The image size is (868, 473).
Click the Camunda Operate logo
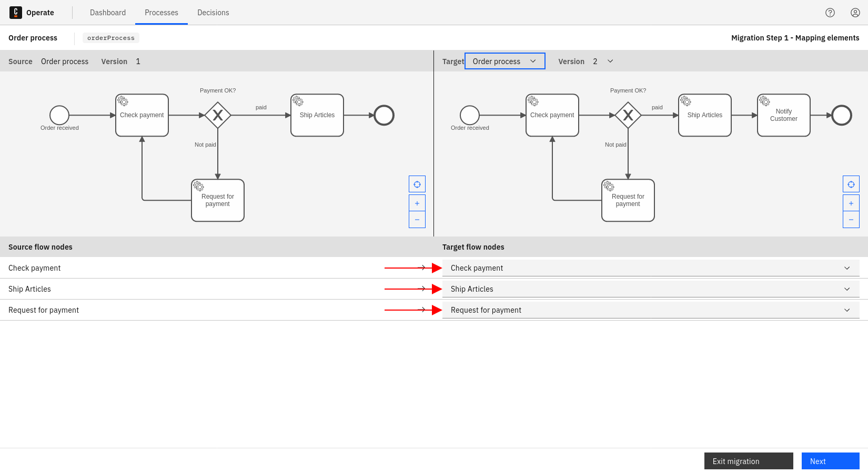click(15, 12)
